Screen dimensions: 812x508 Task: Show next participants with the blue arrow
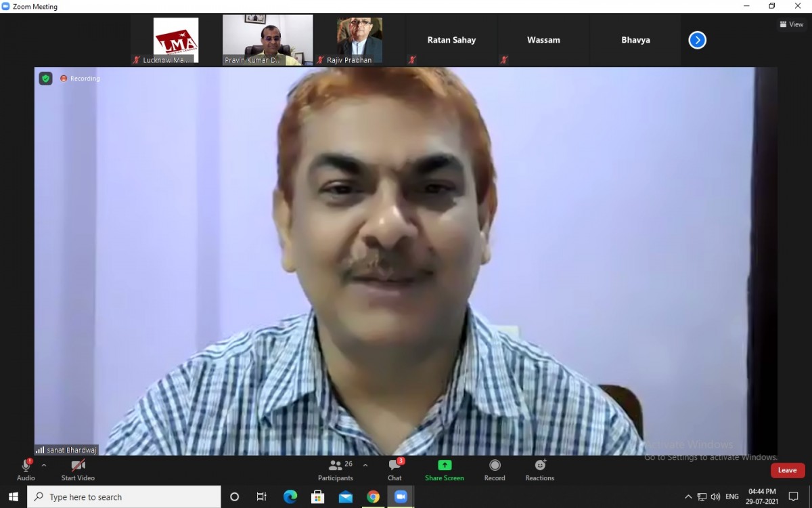(x=698, y=41)
